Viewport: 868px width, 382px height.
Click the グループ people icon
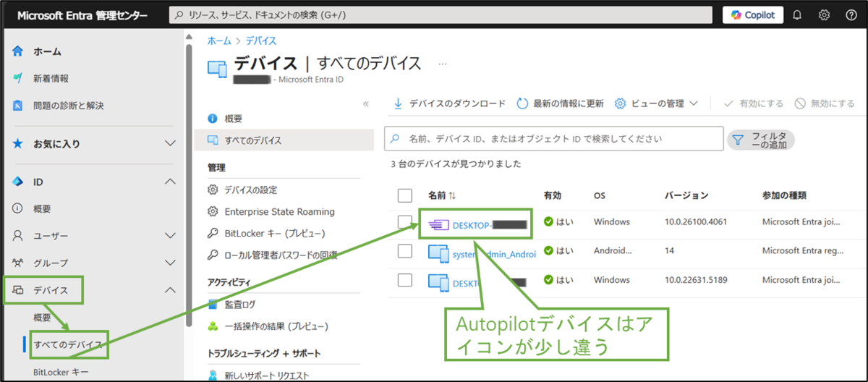pyautogui.click(x=18, y=263)
